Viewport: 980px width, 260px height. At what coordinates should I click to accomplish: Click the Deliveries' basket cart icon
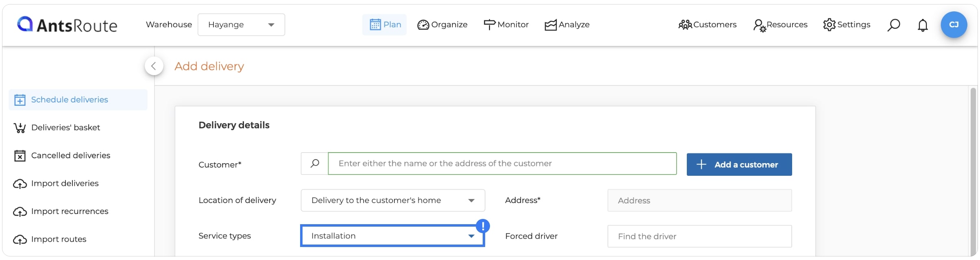[20, 128]
